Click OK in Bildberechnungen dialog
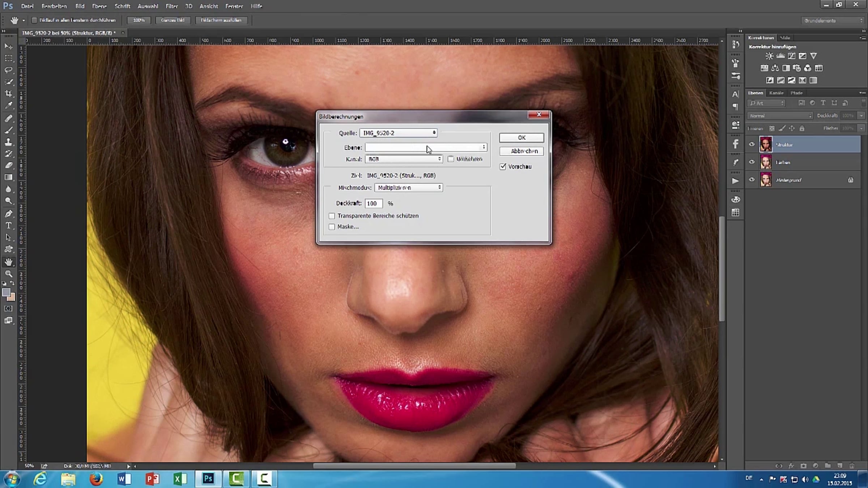Viewport: 868px width, 488px height. [x=521, y=138]
